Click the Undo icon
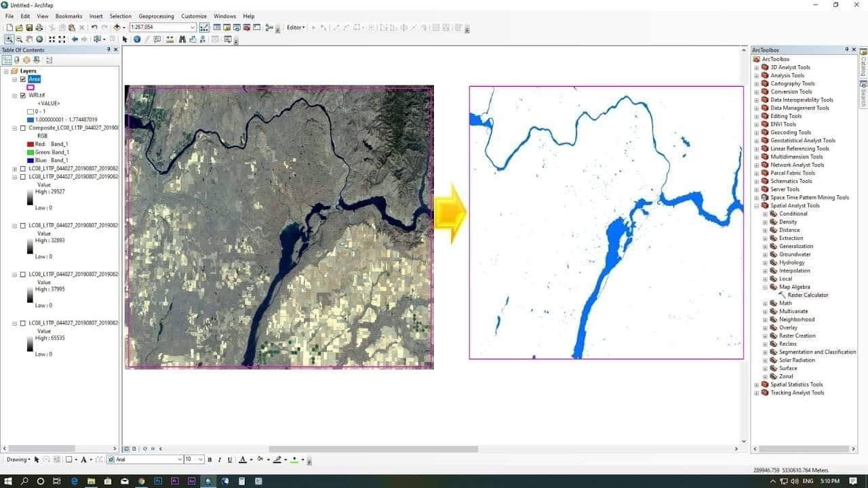Image resolution: width=868 pixels, height=488 pixels. tap(94, 28)
